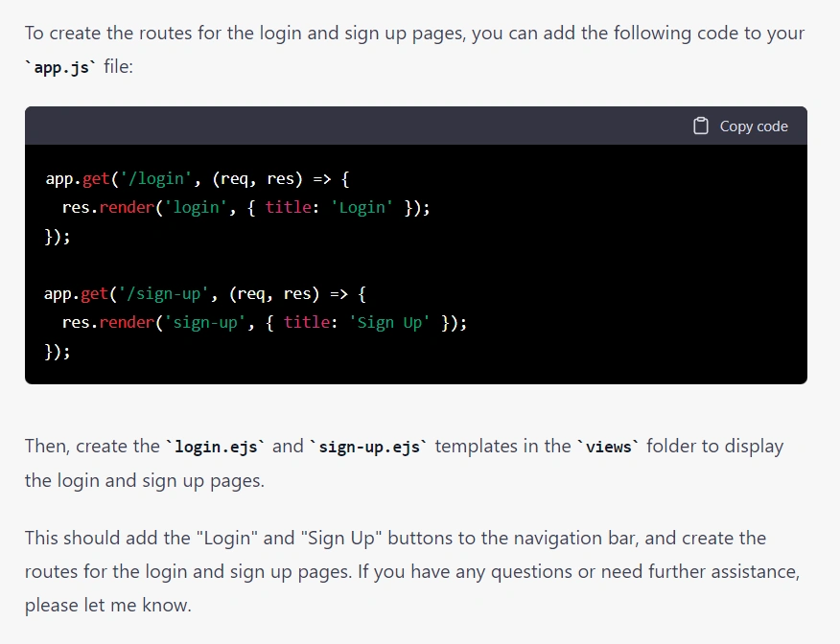Click the "please let me know." text

108,605
